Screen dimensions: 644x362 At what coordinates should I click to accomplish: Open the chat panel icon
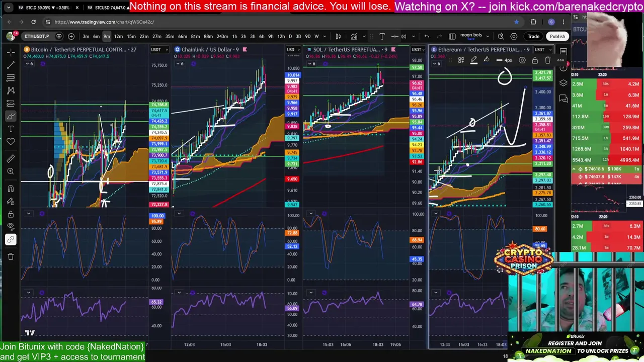point(563,99)
